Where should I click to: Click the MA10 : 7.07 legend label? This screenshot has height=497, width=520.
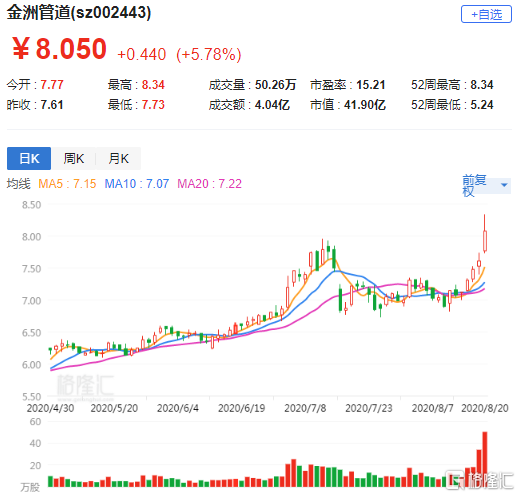[137, 184]
